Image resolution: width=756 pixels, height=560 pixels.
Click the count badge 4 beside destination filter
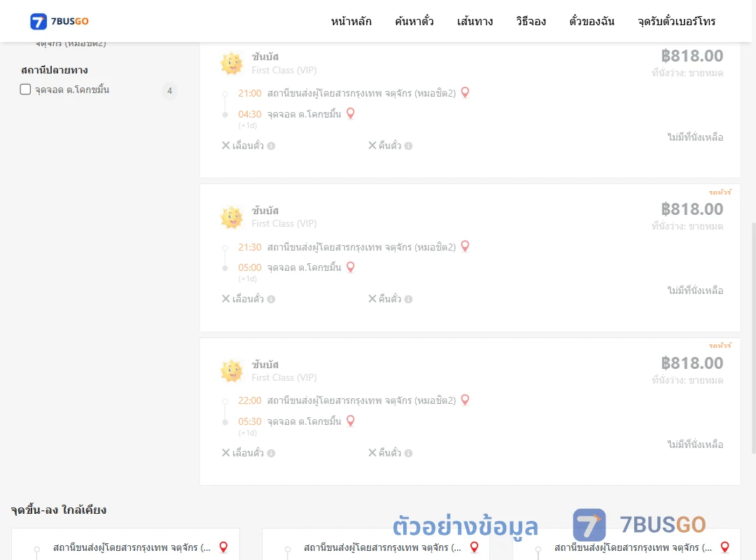coord(169,90)
